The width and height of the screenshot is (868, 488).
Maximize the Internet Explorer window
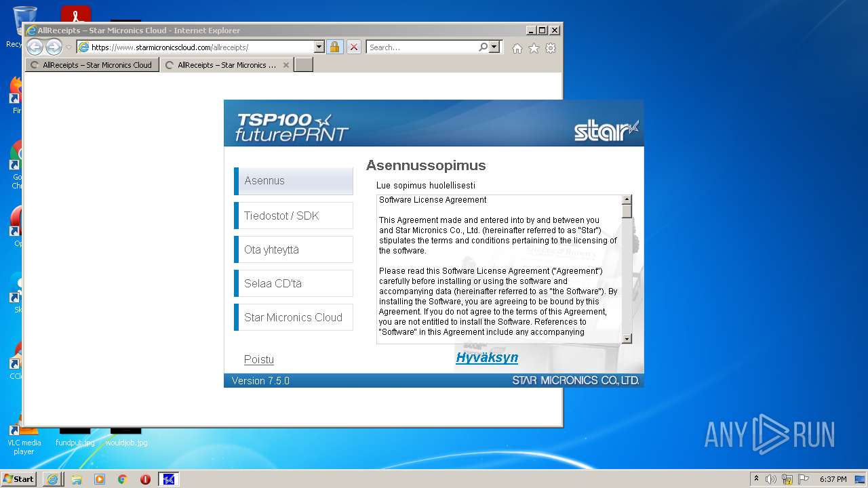[x=542, y=30]
